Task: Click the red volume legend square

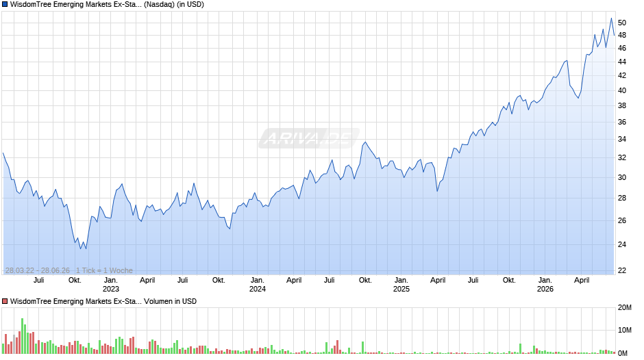Action: (5, 301)
